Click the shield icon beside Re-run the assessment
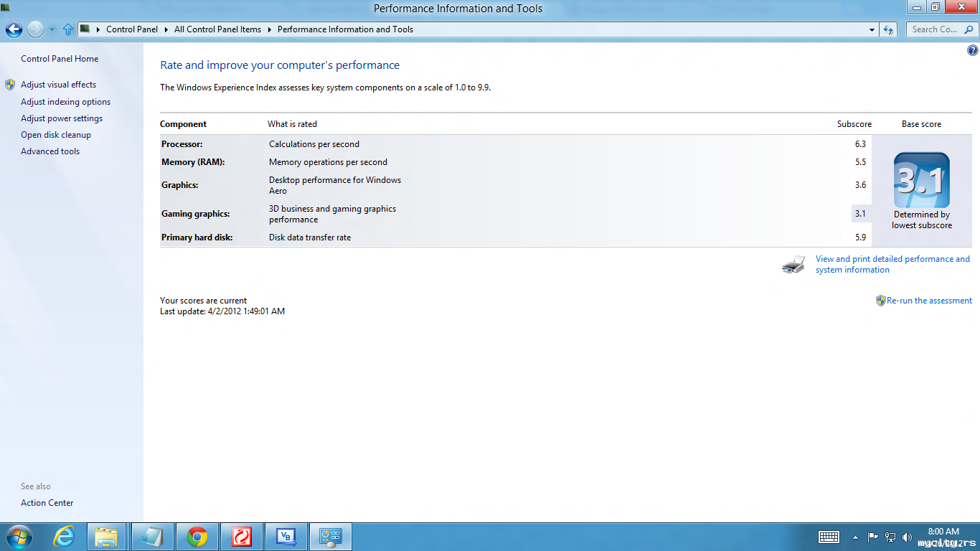The image size is (980, 551). tap(881, 301)
